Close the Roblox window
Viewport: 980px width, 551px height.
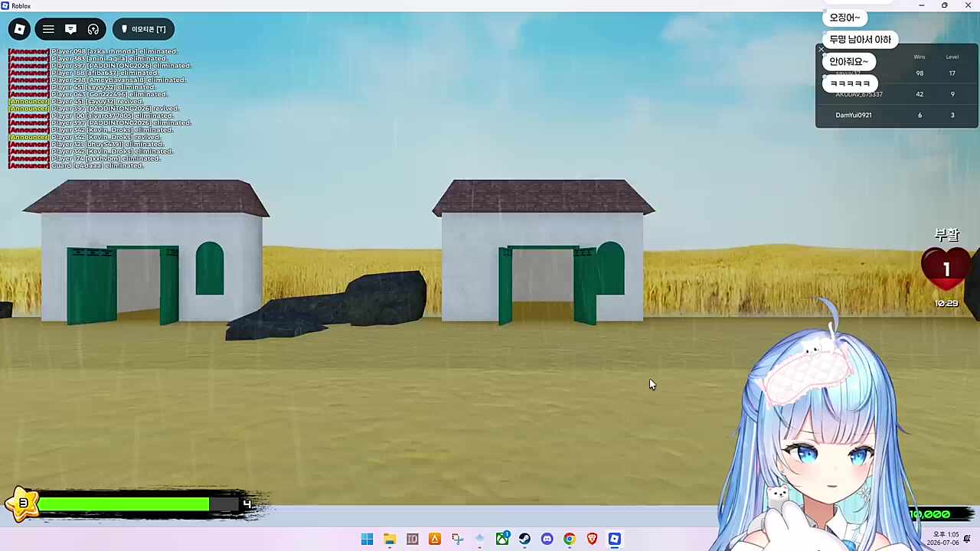968,5
